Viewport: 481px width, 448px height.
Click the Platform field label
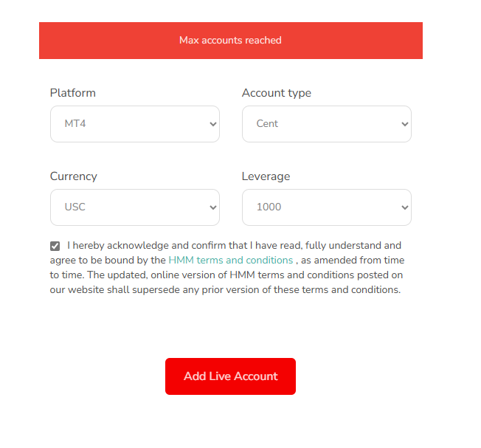pos(73,93)
